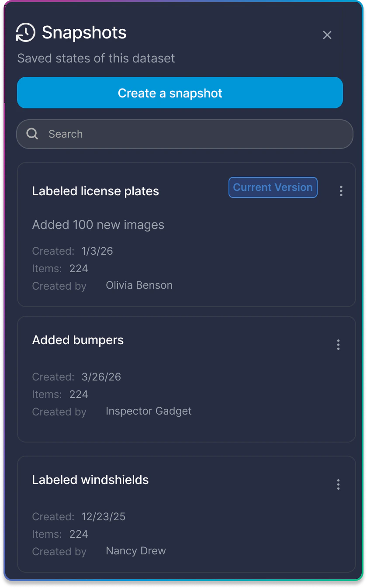Click the description Added 100 new images
Image resolution: width=367 pixels, height=588 pixels.
click(98, 225)
